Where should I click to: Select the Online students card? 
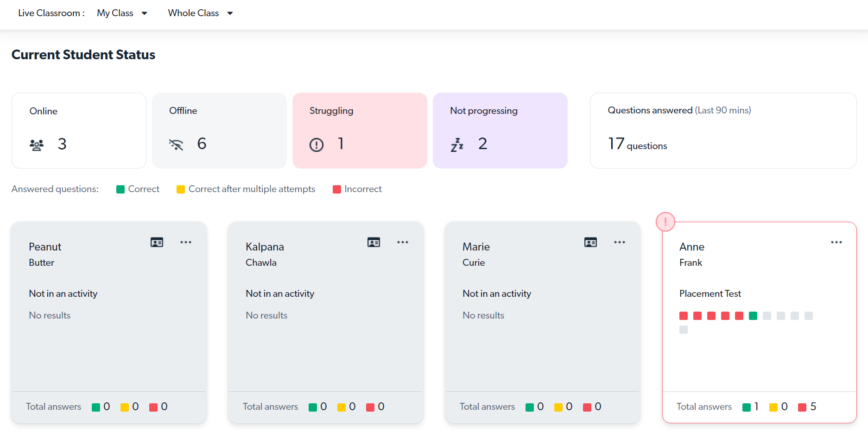[x=79, y=131]
